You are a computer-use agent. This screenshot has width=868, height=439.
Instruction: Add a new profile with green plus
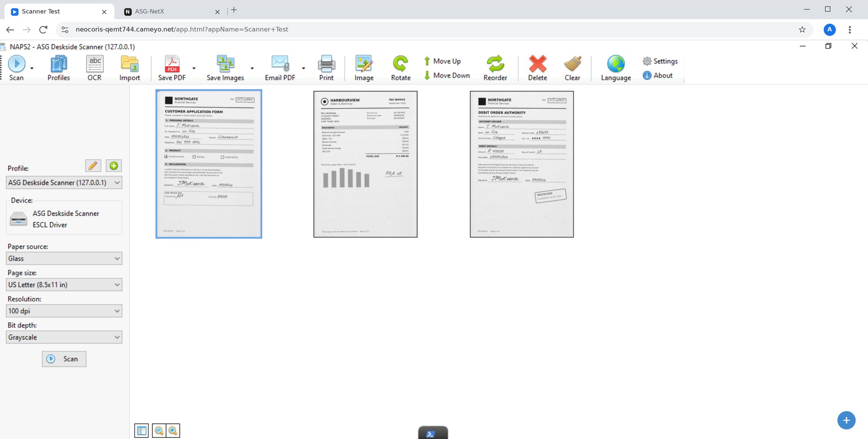click(114, 166)
